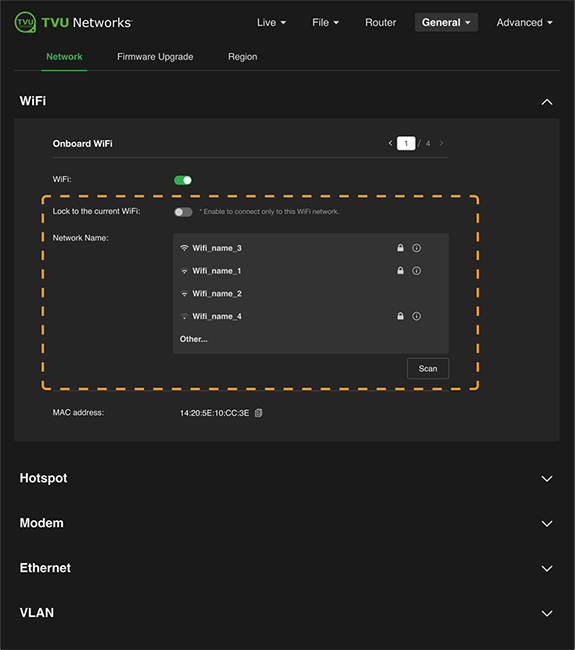Viewport: 576px width, 650px height.
Task: Expand the Modem section
Action: 547,523
